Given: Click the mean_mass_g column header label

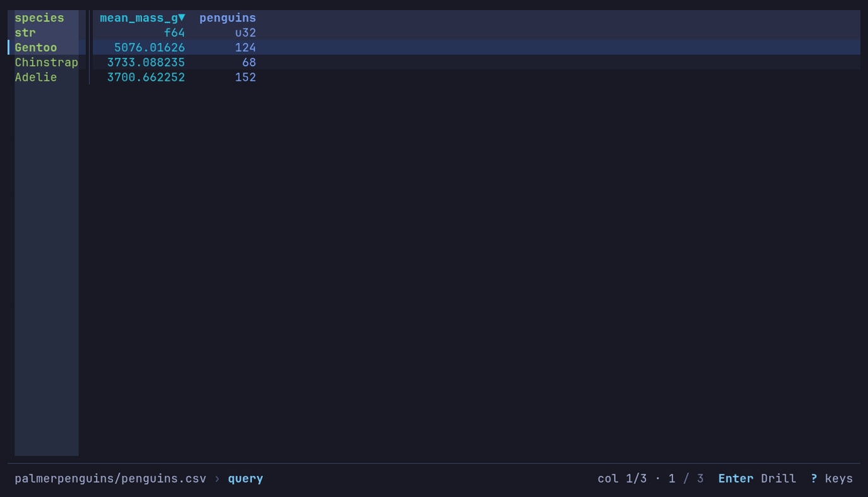Looking at the screenshot, I should tap(139, 18).
